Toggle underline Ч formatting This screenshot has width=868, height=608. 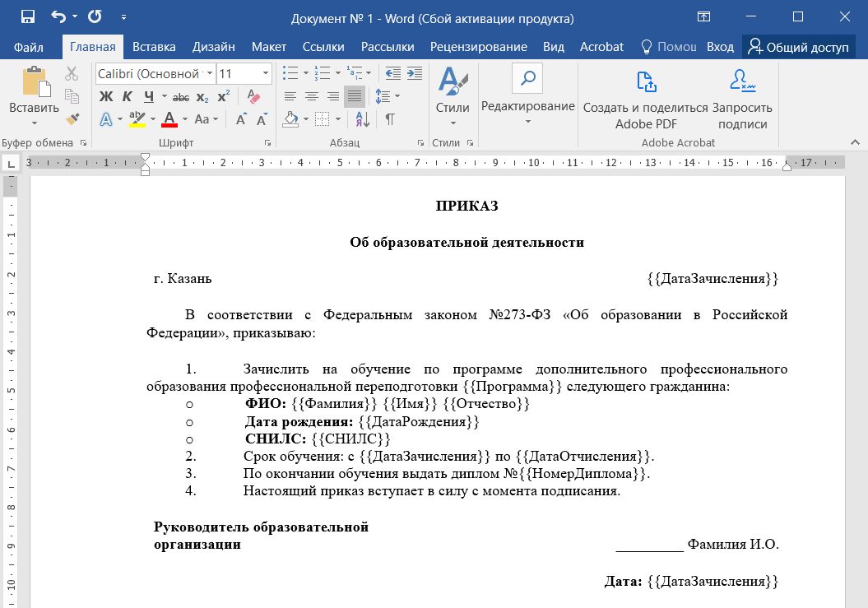(x=149, y=97)
